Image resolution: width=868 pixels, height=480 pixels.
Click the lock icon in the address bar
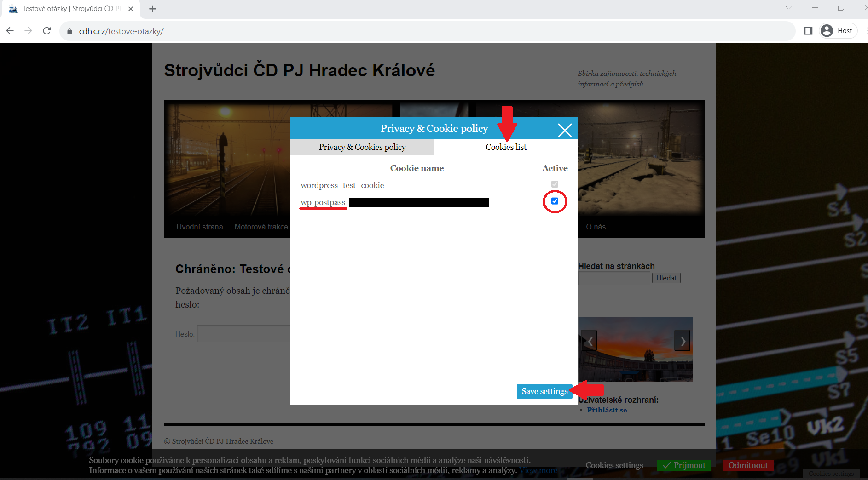click(70, 31)
